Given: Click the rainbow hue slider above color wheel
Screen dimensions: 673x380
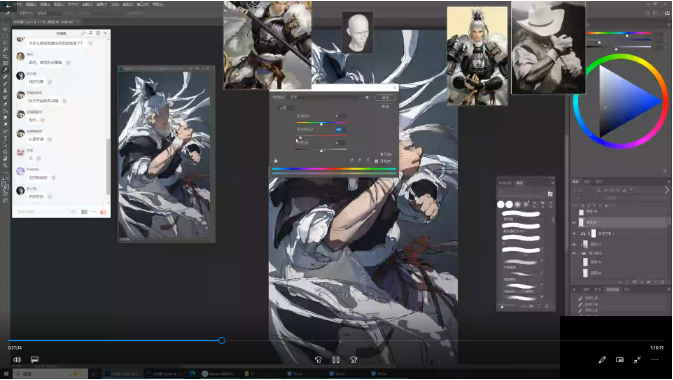Looking at the screenshot, I should pos(619,33).
